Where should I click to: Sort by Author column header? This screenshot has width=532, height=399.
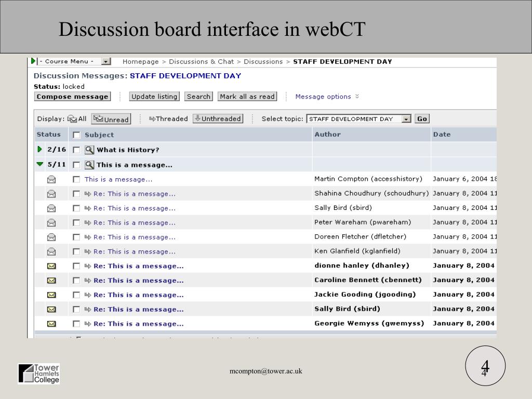(327, 135)
